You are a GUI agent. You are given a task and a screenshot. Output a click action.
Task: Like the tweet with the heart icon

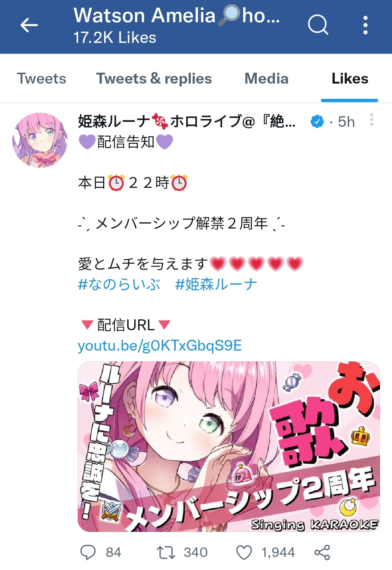click(244, 553)
